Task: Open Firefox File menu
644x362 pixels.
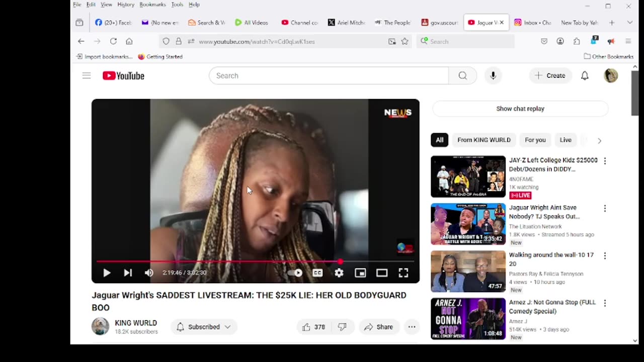Action: tap(77, 5)
